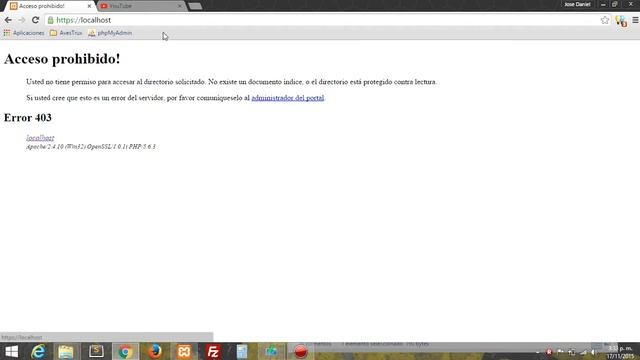Open the phpMyAdmin bookmark
The height and width of the screenshot is (360, 640).
tap(110, 33)
